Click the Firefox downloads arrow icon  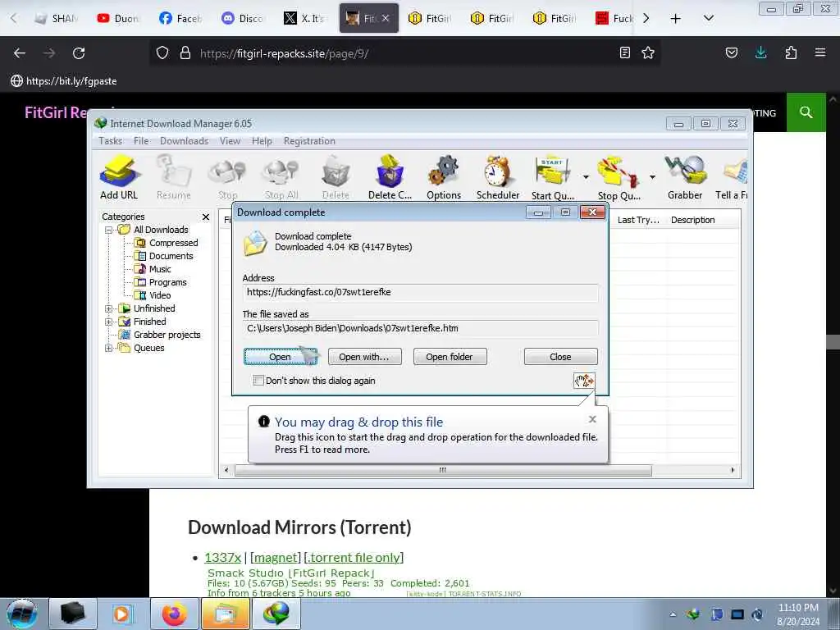click(x=760, y=52)
